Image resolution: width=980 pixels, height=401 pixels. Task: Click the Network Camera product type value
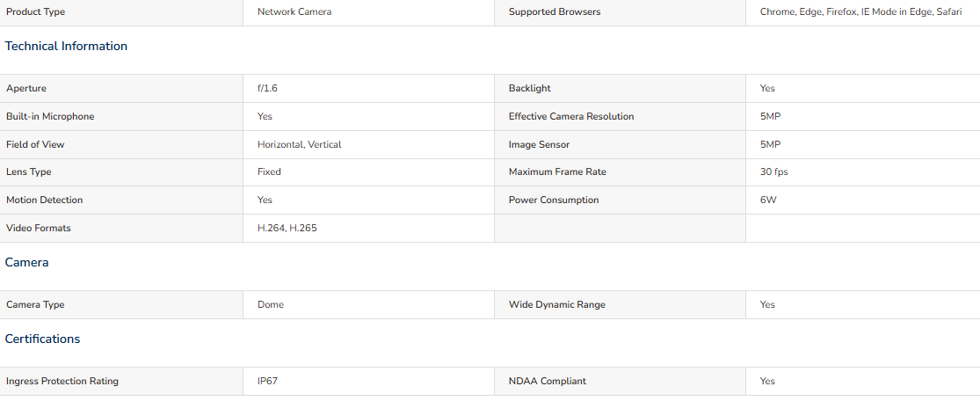click(294, 12)
